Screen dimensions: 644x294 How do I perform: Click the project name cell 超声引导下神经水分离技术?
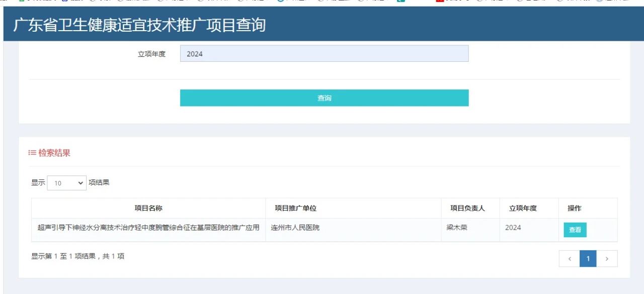coord(148,228)
